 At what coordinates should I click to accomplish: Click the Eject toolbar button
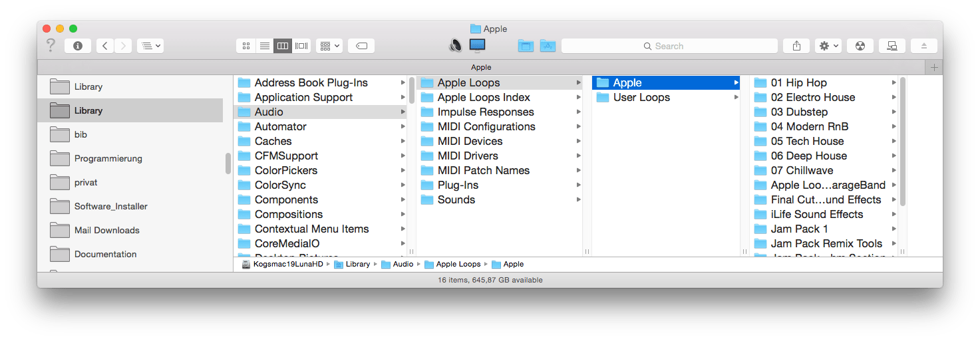tap(924, 46)
